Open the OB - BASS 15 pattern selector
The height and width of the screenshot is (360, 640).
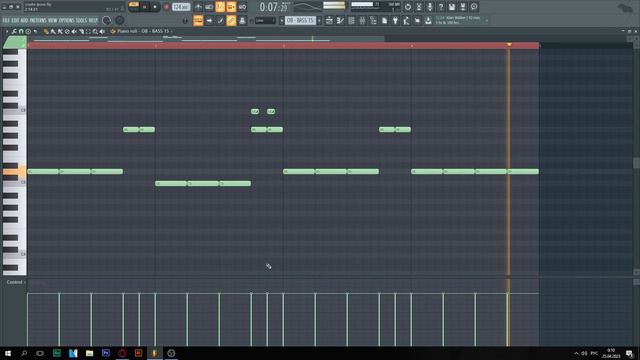pos(300,20)
